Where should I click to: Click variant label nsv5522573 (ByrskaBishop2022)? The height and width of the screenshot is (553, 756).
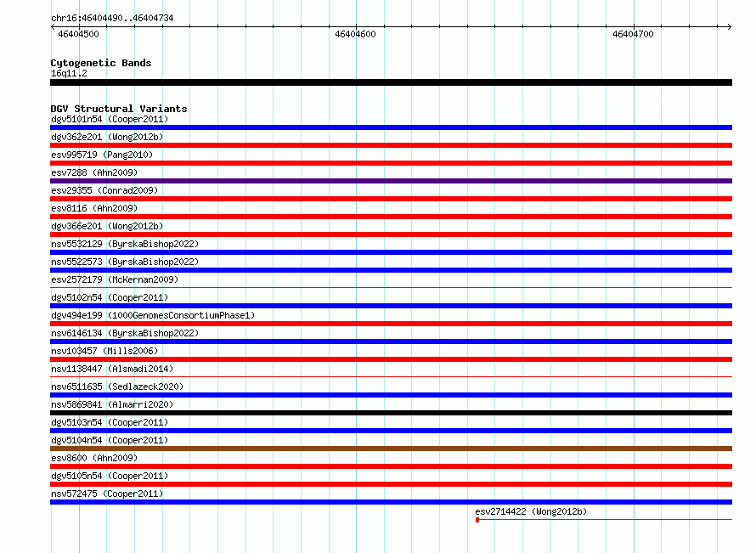125,262
